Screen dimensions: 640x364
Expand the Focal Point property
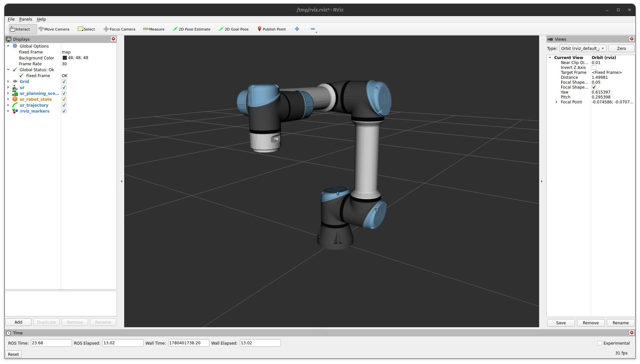pos(556,102)
